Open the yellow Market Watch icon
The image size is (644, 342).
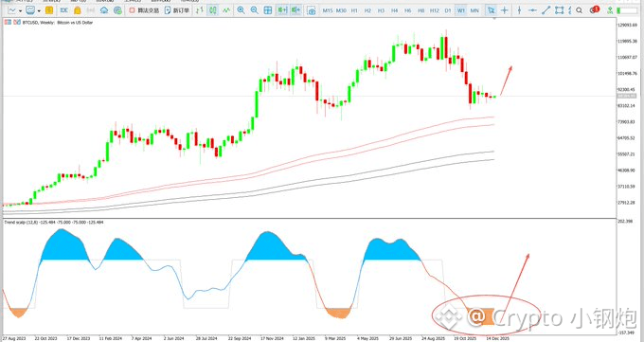tap(49, 10)
